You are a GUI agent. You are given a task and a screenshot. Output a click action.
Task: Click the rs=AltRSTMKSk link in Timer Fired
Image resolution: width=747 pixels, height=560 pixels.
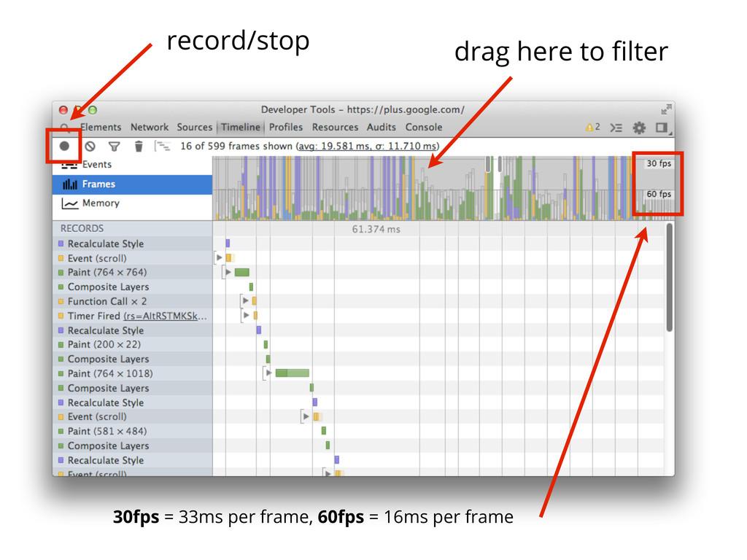[166, 316]
